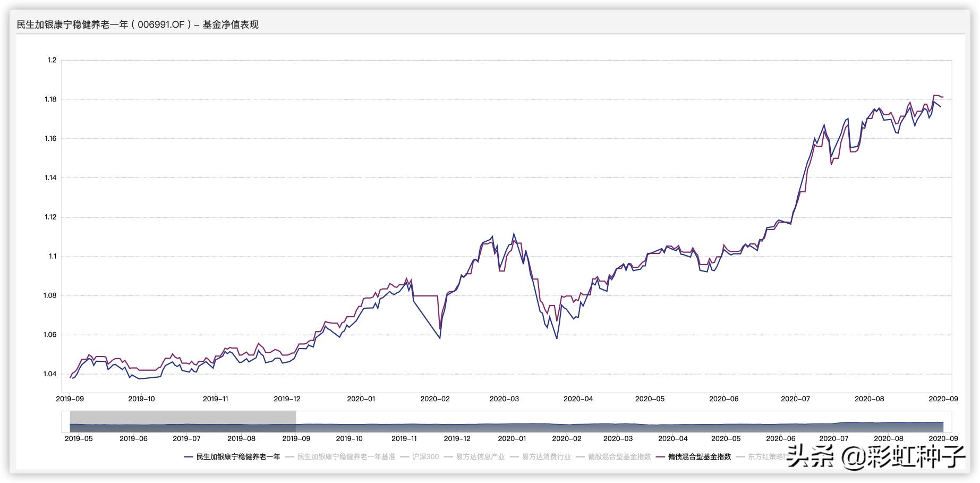Toggle on the 偏股混合型基金指数 legend label
Screen dimensions: 980x483
619,457
